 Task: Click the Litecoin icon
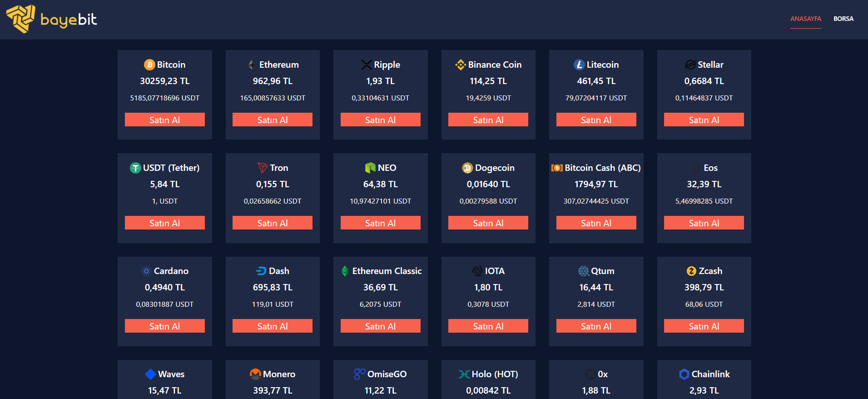579,65
